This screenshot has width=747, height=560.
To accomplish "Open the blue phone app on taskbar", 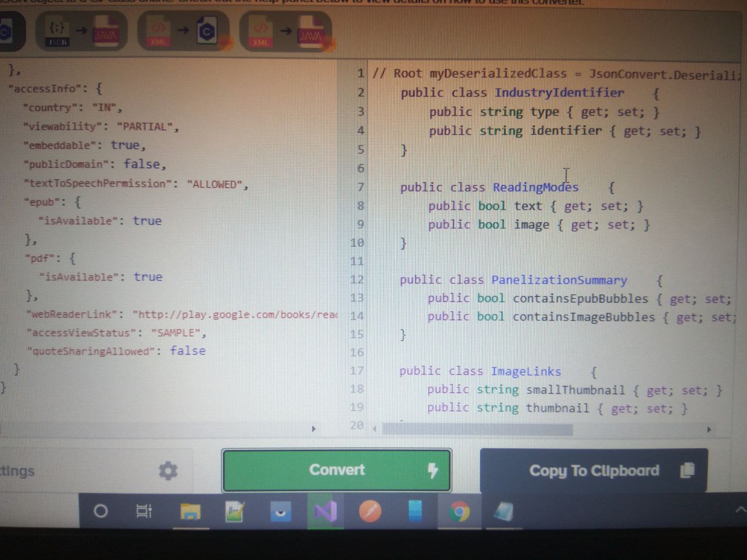I will click(415, 512).
